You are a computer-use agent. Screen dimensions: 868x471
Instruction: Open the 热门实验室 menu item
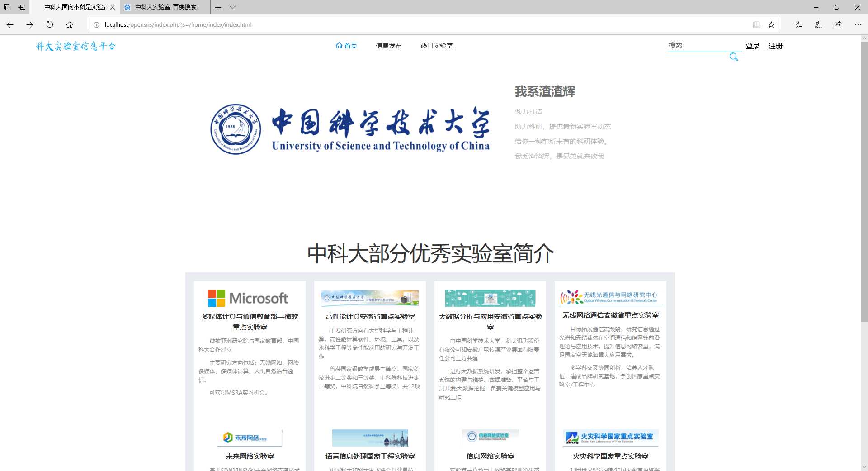click(436, 46)
